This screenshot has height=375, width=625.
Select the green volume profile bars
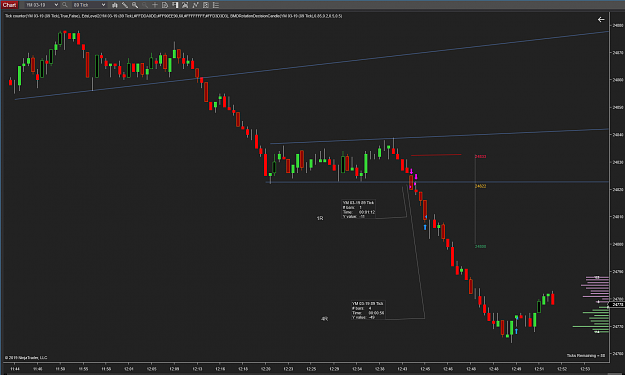point(592,319)
